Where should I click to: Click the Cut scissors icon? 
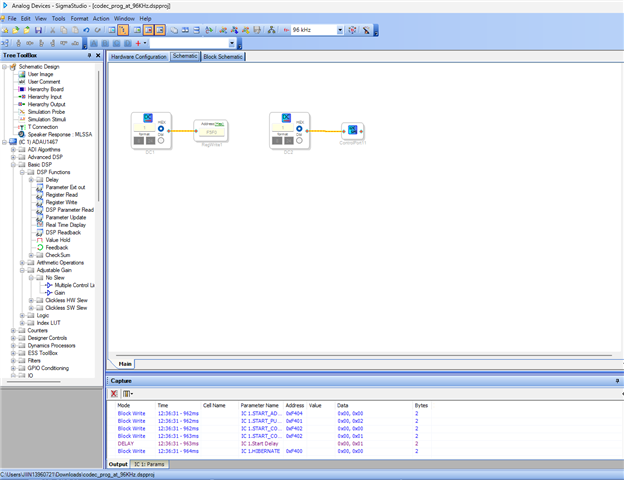pos(52,30)
